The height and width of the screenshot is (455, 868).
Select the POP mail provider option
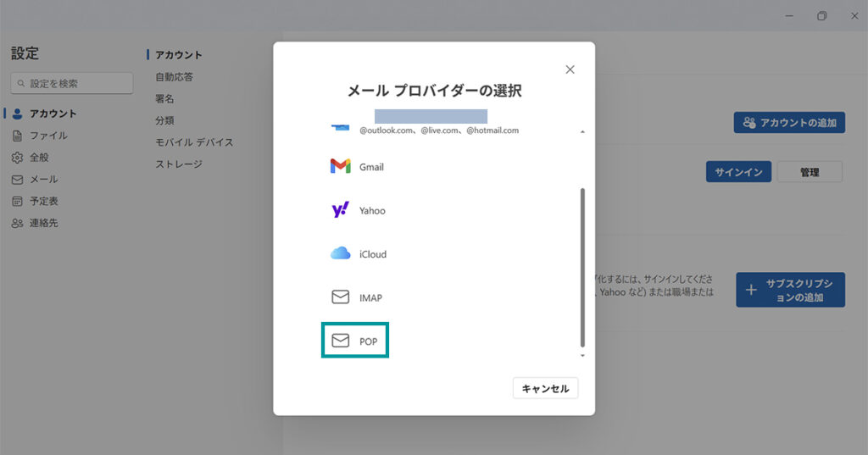pos(355,341)
